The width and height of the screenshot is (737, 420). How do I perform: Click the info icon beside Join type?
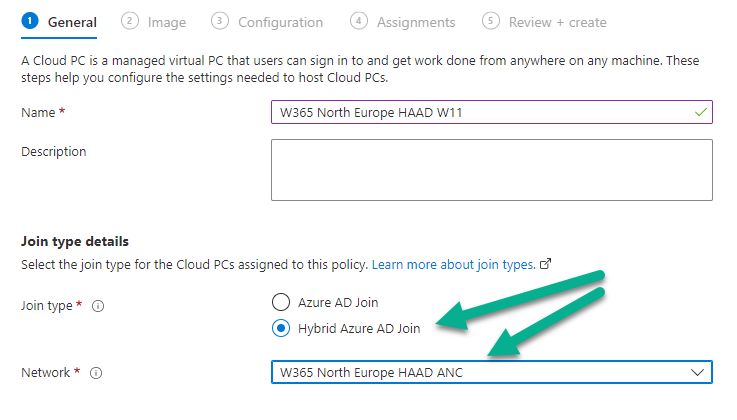click(x=98, y=306)
